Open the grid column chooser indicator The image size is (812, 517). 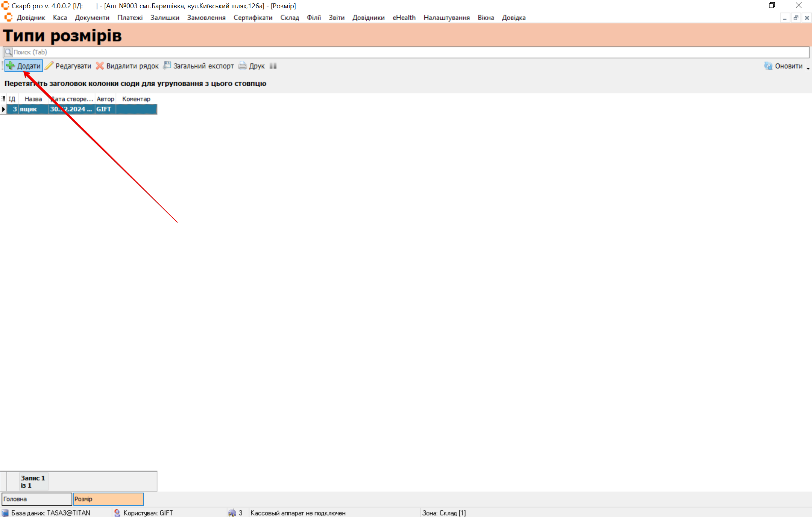click(x=3, y=99)
